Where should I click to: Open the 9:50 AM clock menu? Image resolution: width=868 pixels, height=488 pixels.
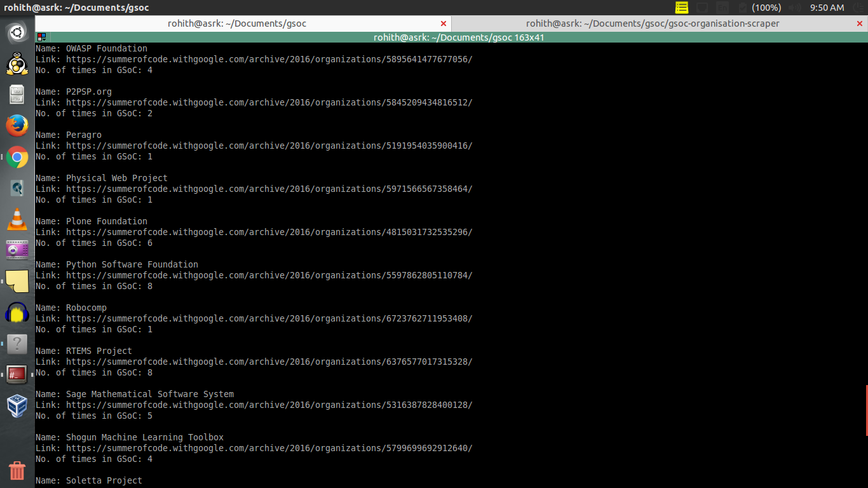click(x=827, y=8)
